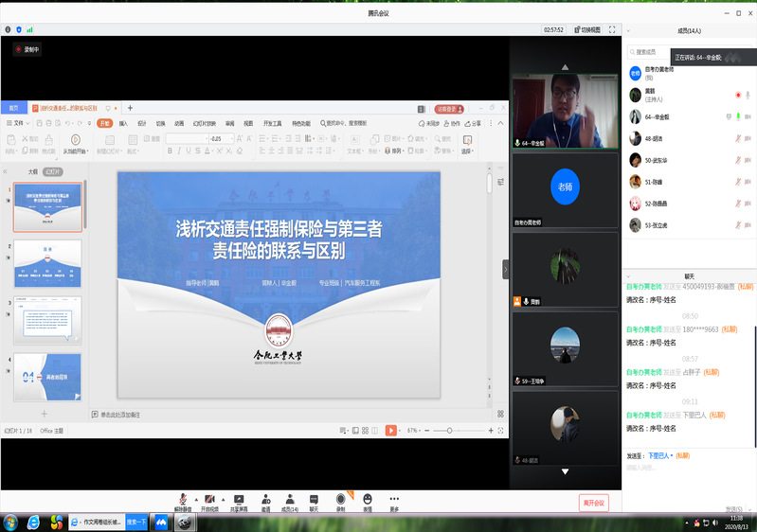Screen dimensions: 757x532
Task: Click the Share Screen icon
Action: 237,500
